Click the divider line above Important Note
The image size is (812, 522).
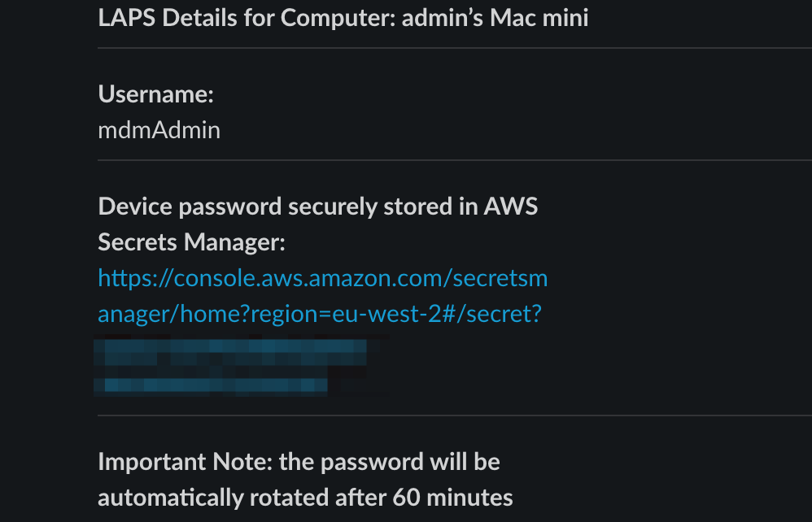coord(454,415)
